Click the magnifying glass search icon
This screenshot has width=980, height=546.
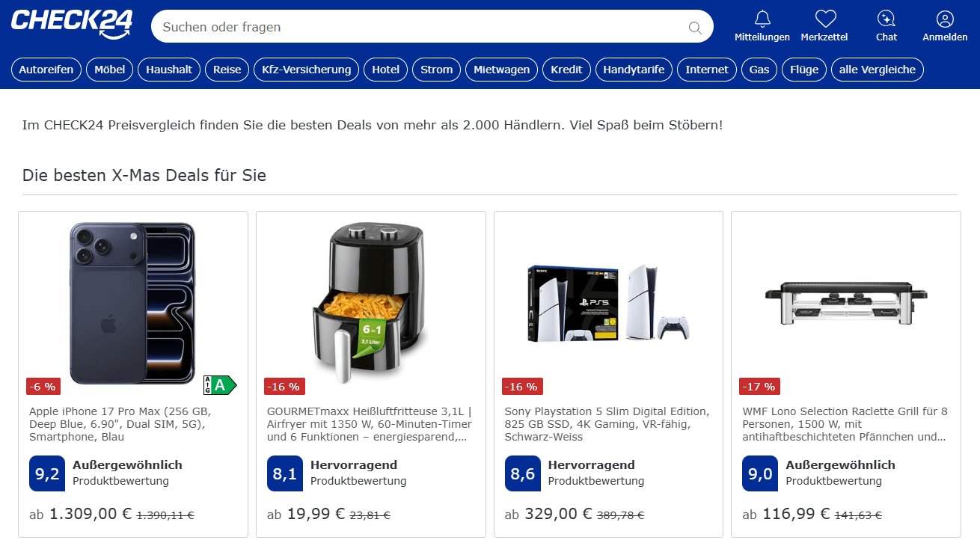tap(695, 28)
